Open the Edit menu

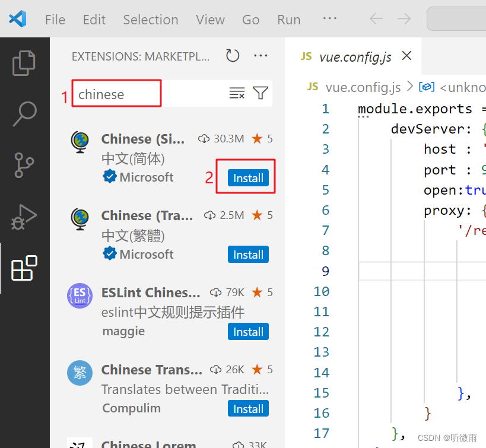(x=94, y=20)
